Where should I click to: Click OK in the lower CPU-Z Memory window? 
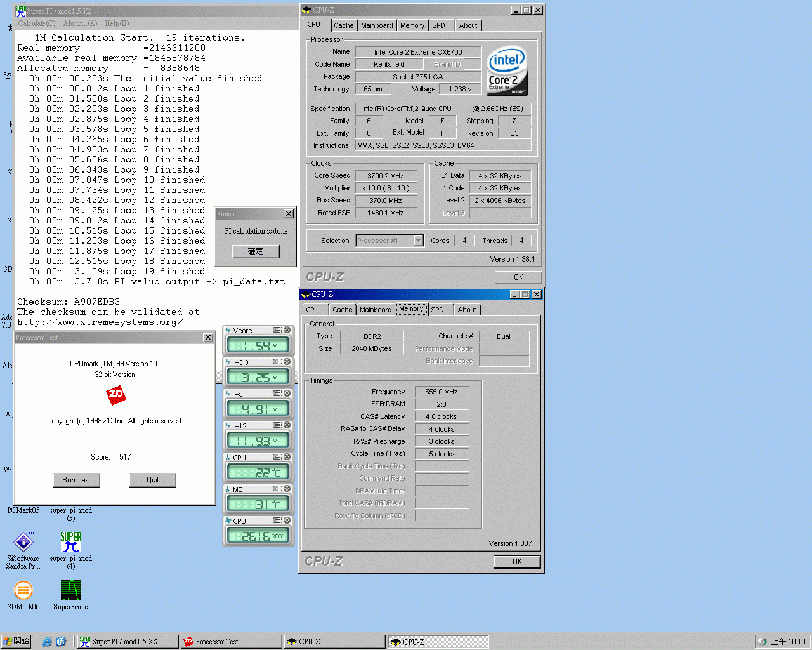tap(517, 562)
